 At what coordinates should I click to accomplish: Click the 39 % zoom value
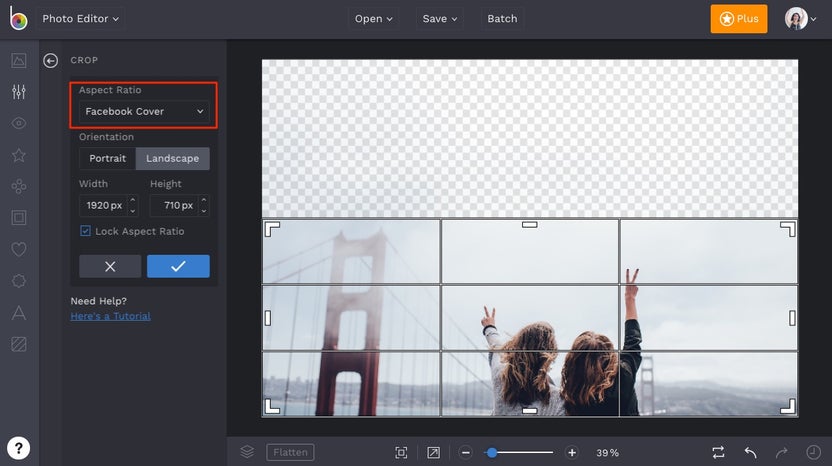(608, 453)
